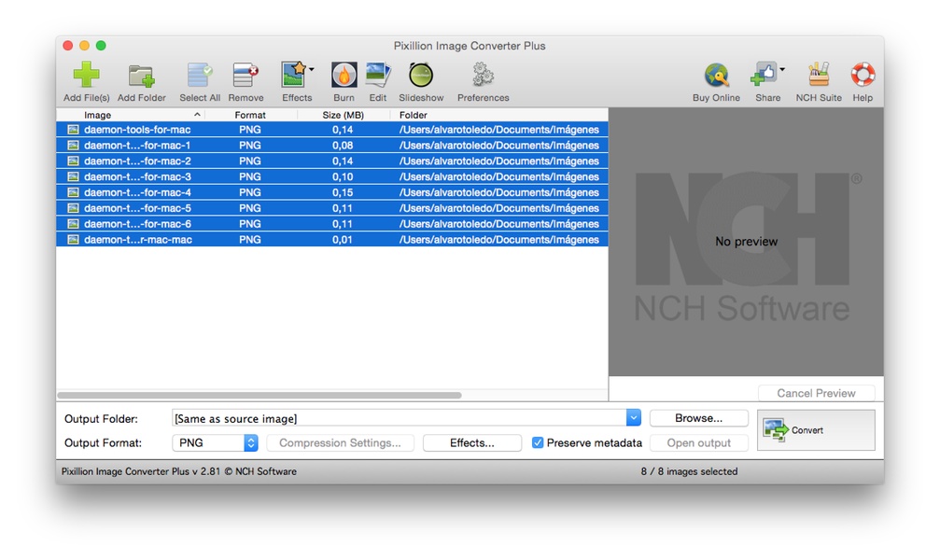Click the Browse... button

click(698, 418)
